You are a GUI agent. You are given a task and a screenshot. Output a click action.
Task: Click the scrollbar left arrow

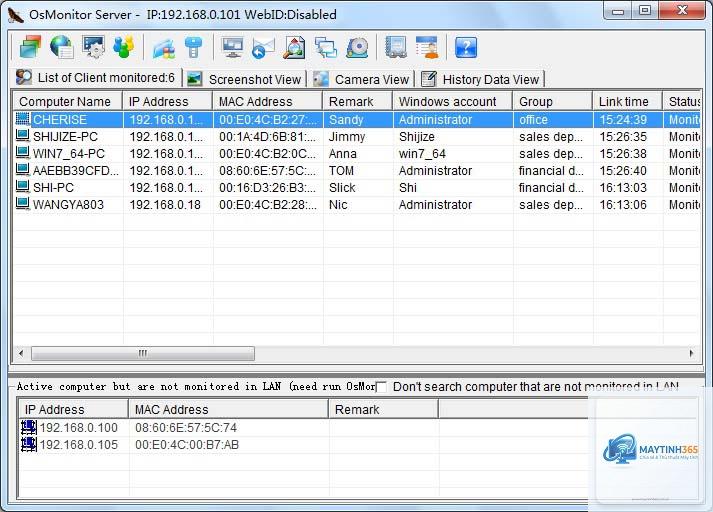pyautogui.click(x=21, y=353)
